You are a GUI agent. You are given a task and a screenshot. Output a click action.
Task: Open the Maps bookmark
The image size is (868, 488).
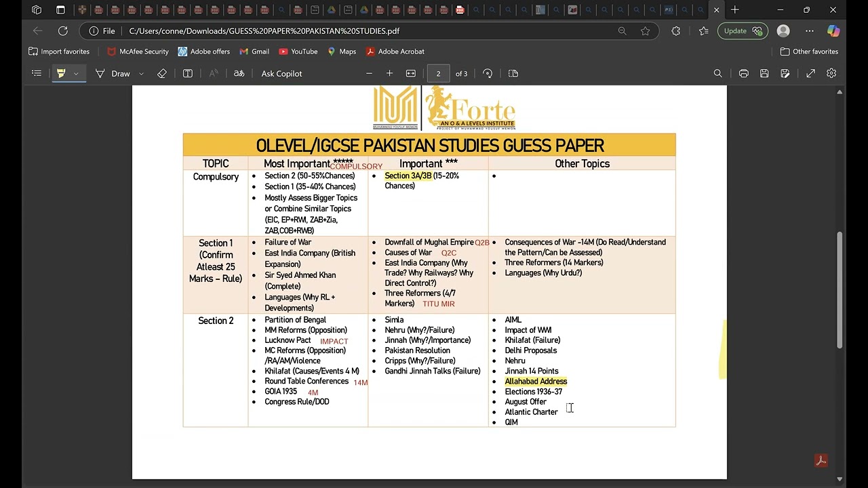(341, 52)
